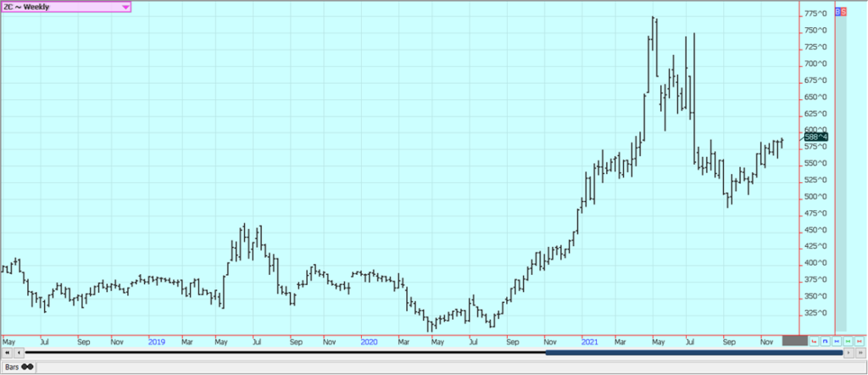Open the ZC ~ Weekly symbol dropdown

pyautogui.click(x=66, y=7)
